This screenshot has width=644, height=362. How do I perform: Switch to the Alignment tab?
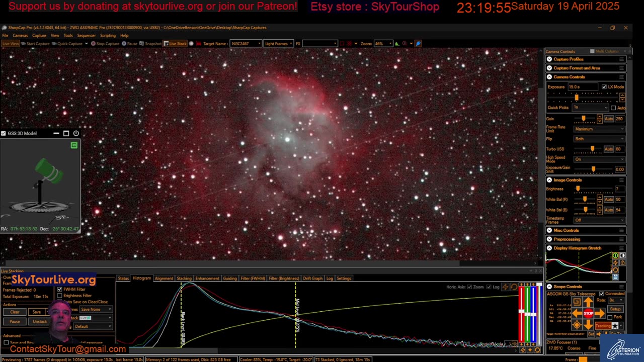164,279
